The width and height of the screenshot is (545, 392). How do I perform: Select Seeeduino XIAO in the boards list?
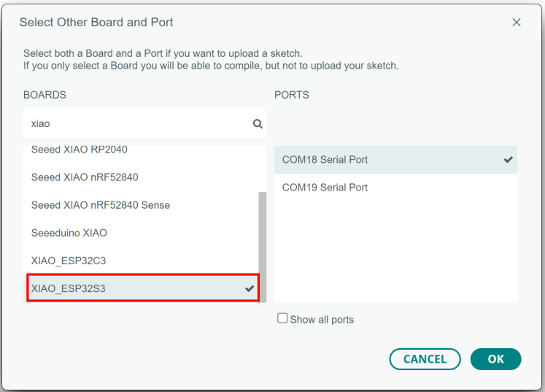click(69, 234)
